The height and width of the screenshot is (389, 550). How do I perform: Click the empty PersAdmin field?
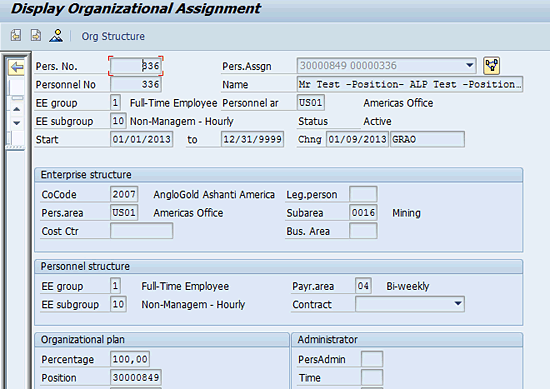372,359
